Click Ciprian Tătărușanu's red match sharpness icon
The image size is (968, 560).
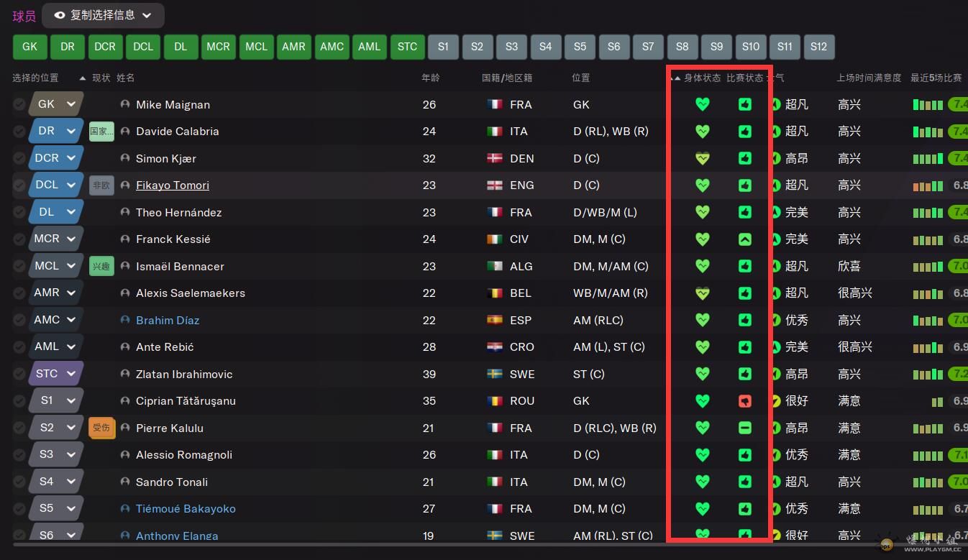pos(745,401)
